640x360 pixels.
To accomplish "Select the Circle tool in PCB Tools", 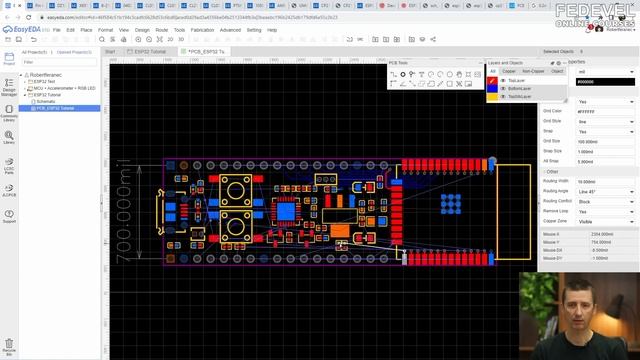I will click(449, 74).
